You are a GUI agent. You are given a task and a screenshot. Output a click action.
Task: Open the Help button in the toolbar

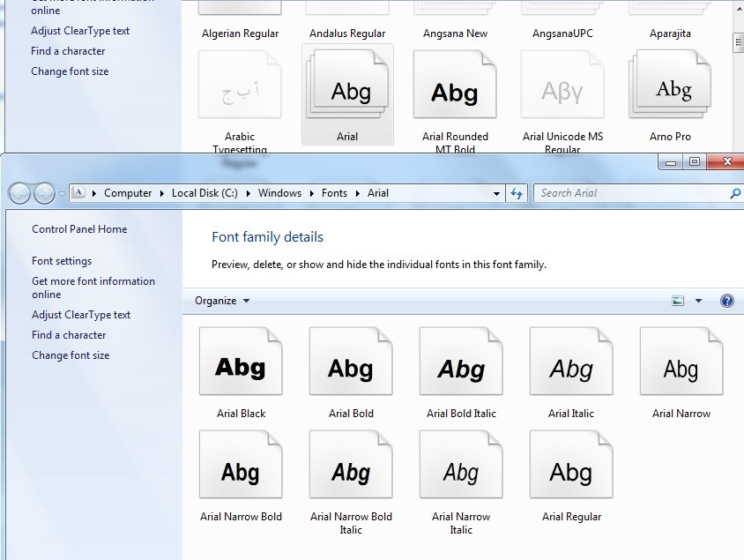tap(727, 301)
